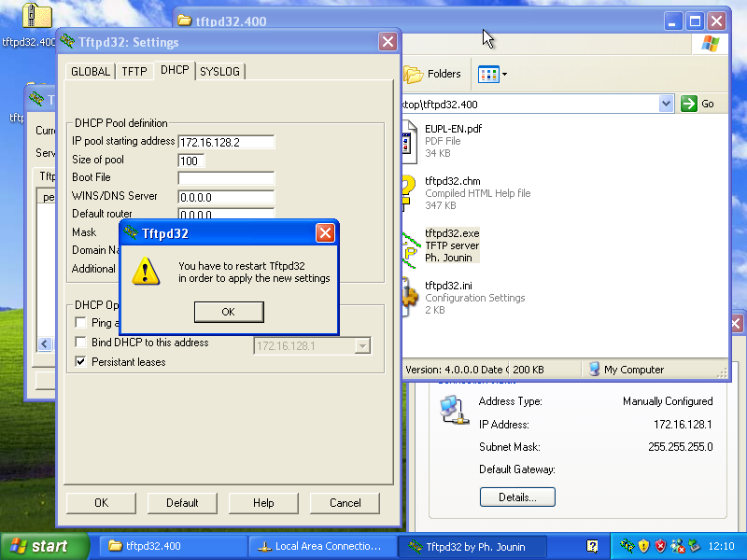This screenshot has width=747, height=560.
Task: Click OK in the restart warning dialog
Action: [228, 312]
